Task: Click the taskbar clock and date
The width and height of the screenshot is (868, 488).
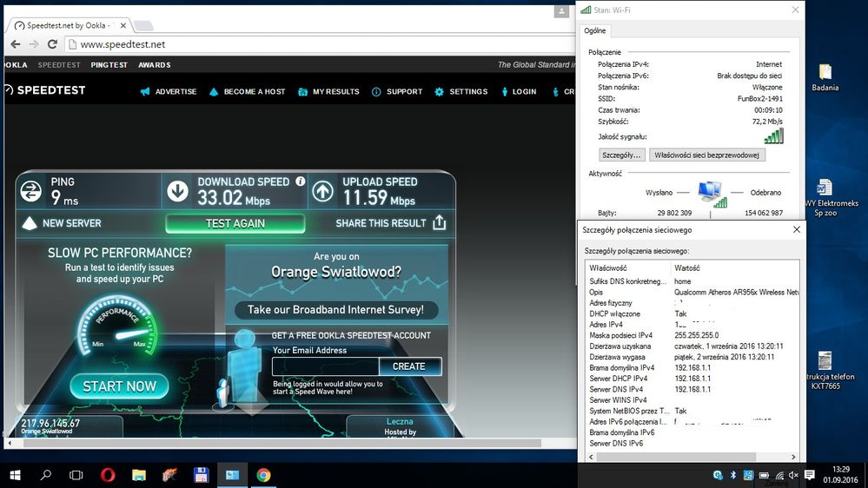Action: pyautogui.click(x=840, y=474)
